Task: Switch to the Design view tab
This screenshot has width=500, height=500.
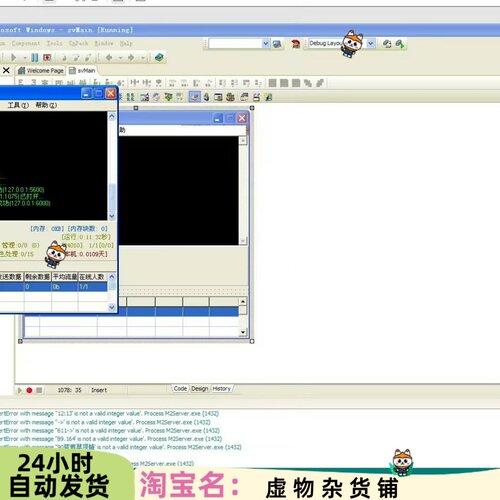Action: pos(200,389)
